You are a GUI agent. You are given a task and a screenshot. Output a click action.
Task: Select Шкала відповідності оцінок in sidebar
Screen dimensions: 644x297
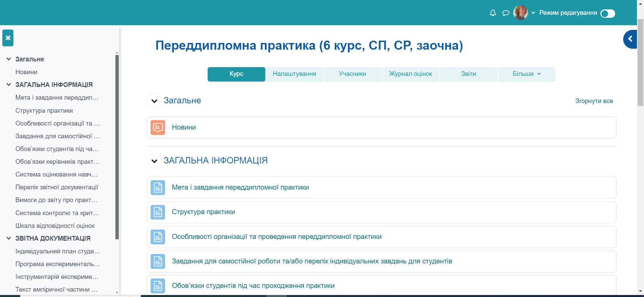coord(55,226)
